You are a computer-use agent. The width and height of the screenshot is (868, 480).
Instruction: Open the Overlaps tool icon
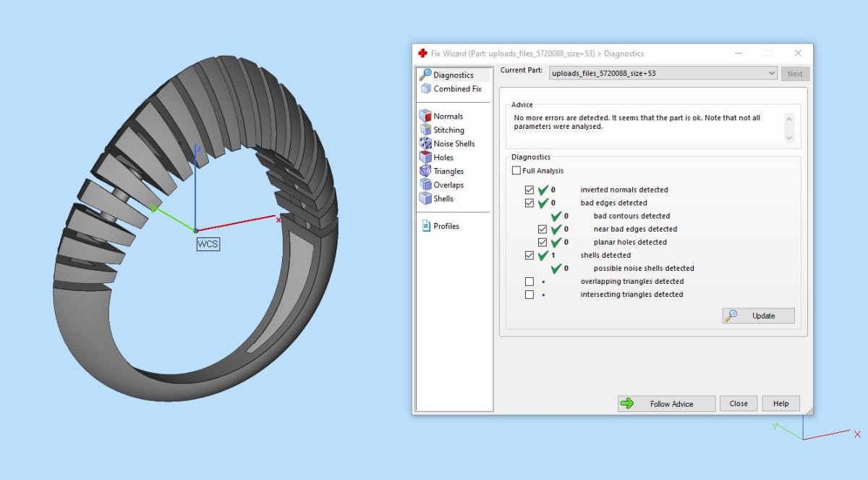pyautogui.click(x=425, y=185)
